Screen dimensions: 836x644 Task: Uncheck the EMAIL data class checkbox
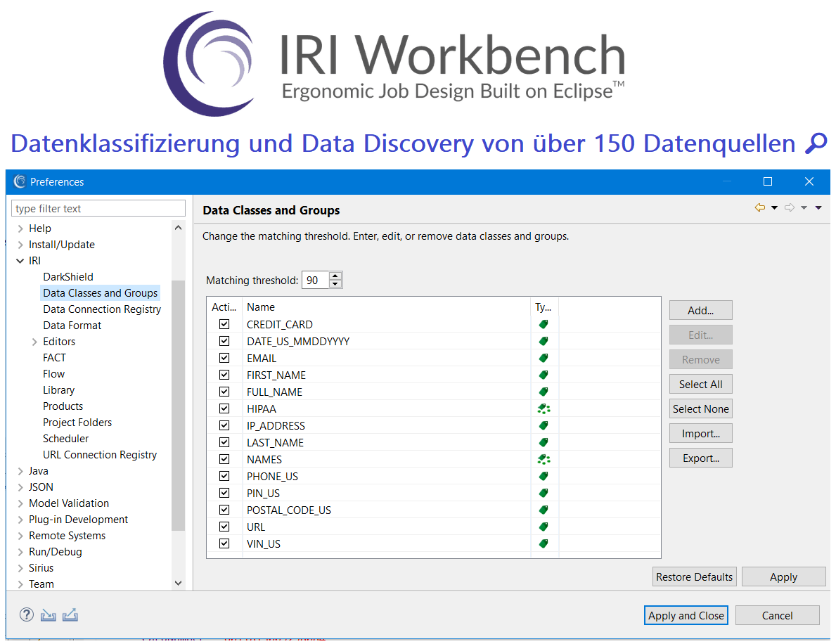click(224, 358)
